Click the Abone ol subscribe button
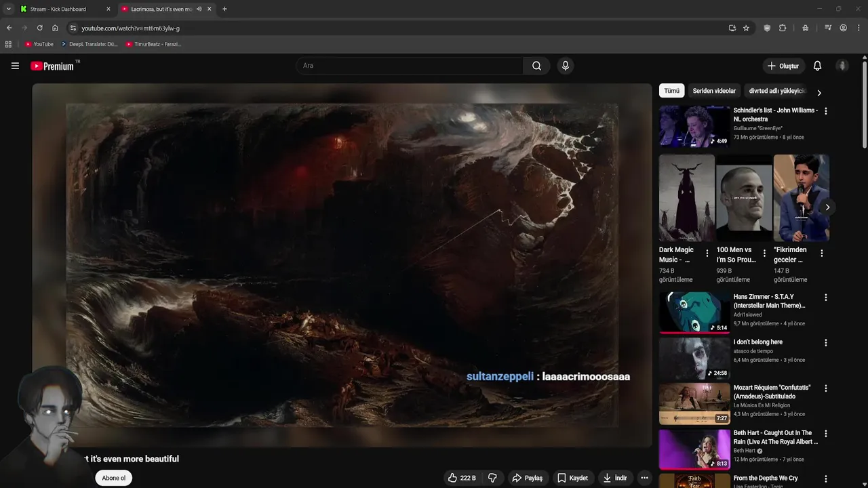 113,478
